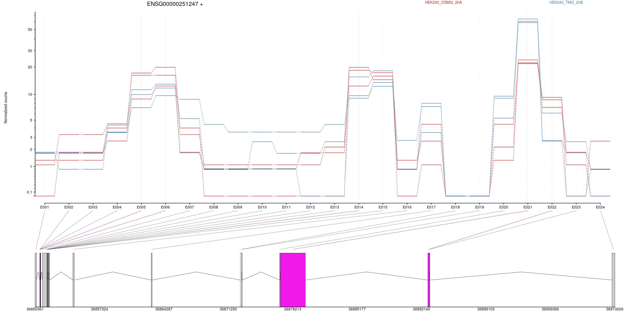Click genomic coordinate 36885177
644x322 pixels.
[357, 309]
